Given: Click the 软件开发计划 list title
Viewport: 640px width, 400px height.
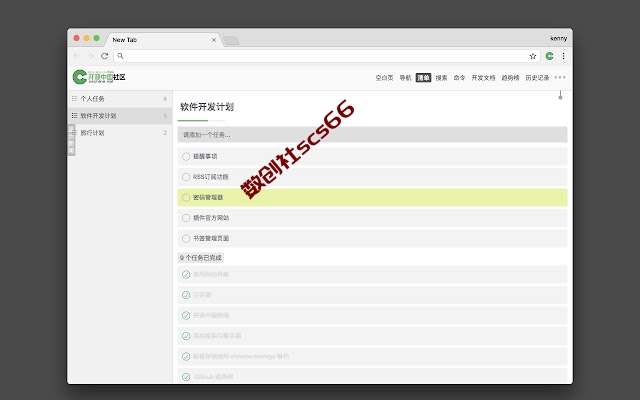Looking at the screenshot, I should tap(207, 107).
